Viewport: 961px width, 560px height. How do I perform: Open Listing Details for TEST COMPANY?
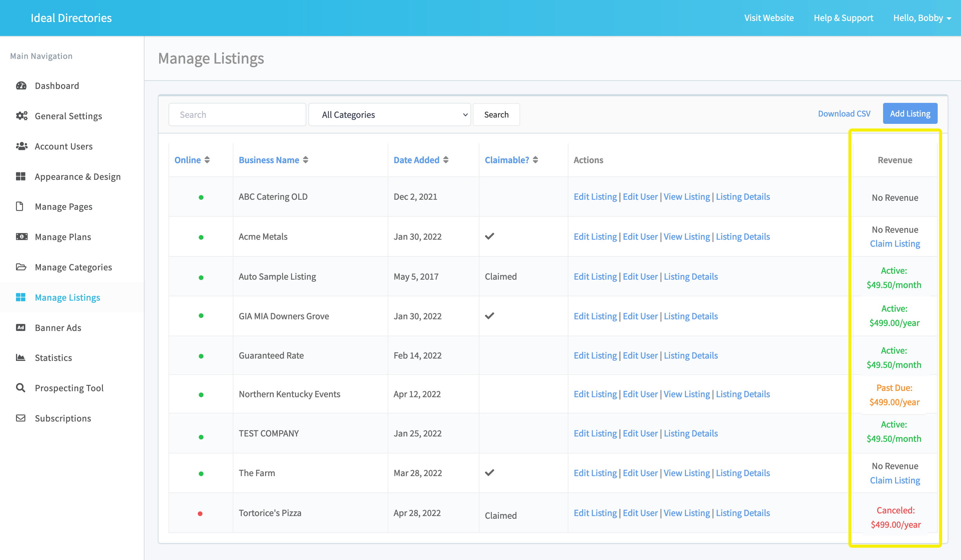click(691, 433)
